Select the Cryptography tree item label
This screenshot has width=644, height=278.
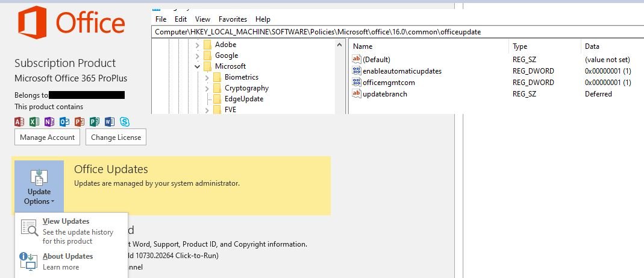(x=246, y=88)
